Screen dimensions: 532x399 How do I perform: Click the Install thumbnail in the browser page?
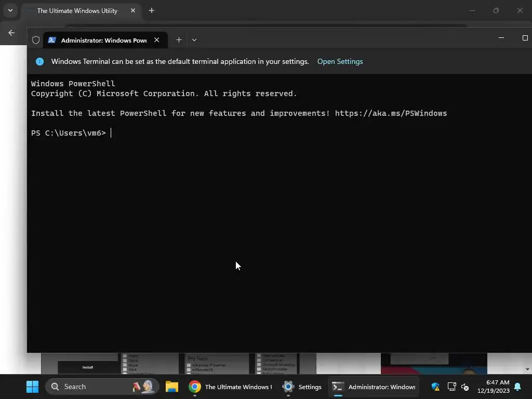coord(87,367)
